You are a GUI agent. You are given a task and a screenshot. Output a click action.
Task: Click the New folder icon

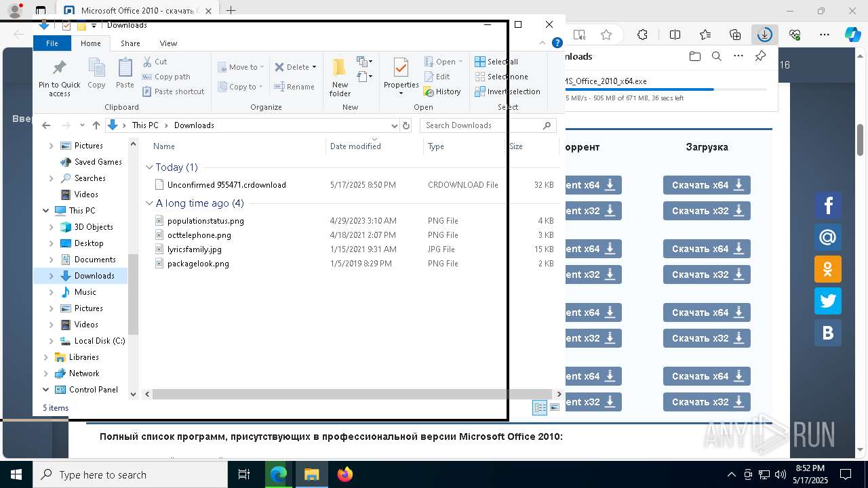[x=340, y=68]
